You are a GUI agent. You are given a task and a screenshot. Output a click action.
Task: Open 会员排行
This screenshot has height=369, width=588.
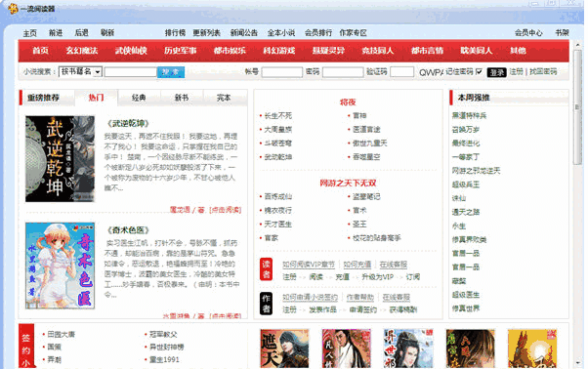click(x=318, y=33)
